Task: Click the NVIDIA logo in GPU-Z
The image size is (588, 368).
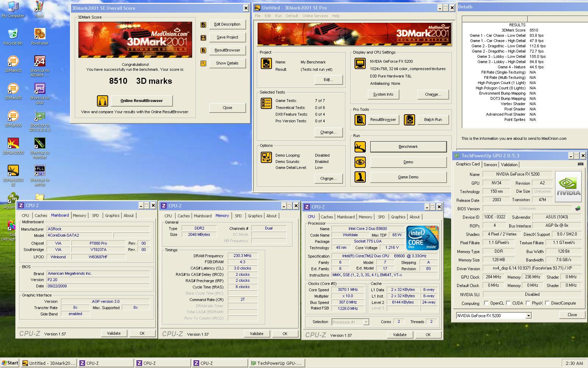Action: [x=568, y=186]
